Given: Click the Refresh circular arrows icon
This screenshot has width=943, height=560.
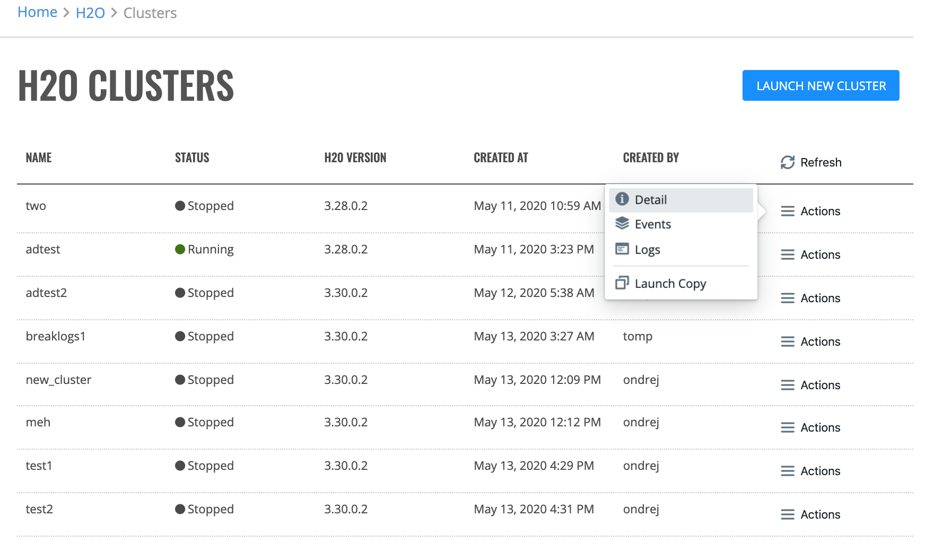Looking at the screenshot, I should tap(788, 162).
